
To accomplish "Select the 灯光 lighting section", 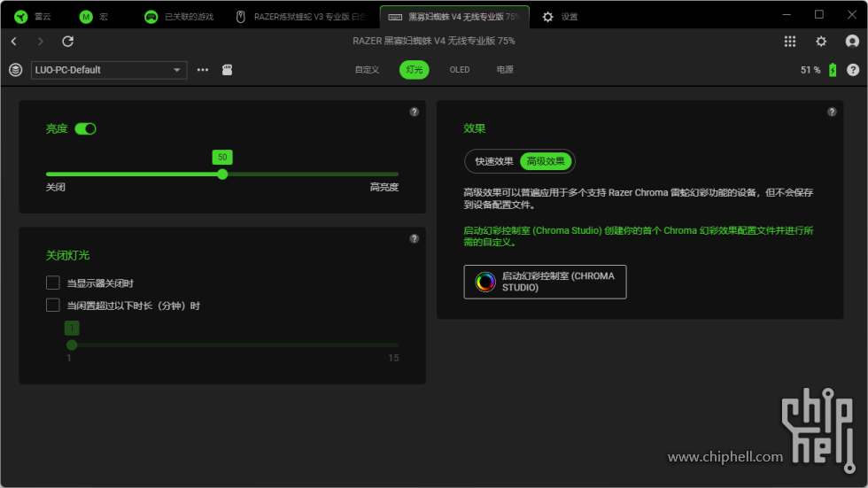I will tap(415, 70).
